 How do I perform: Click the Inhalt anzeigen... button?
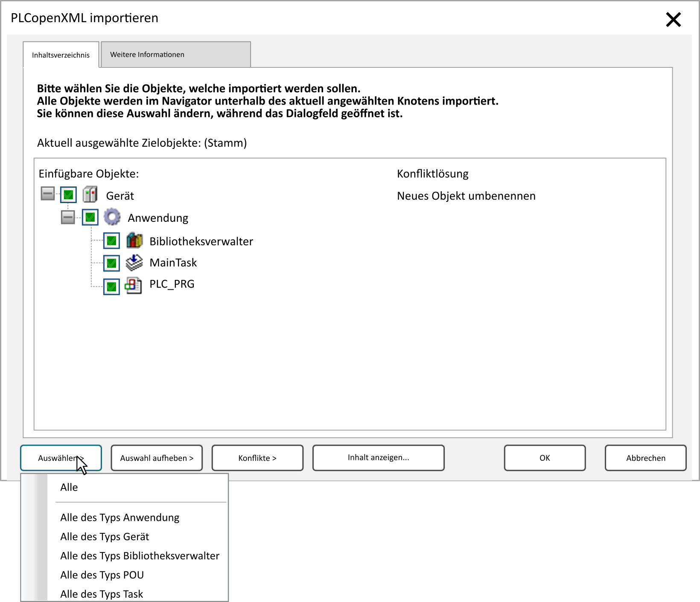pyautogui.click(x=378, y=458)
